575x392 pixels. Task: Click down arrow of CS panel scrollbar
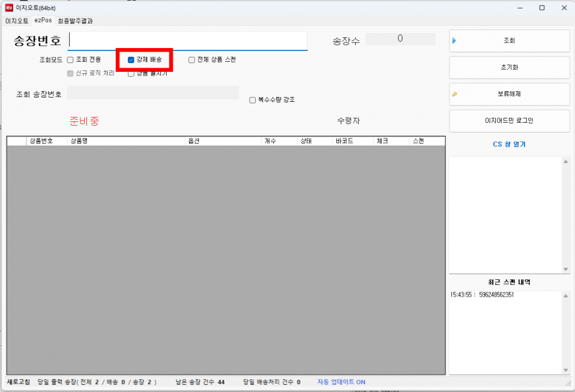(566, 269)
